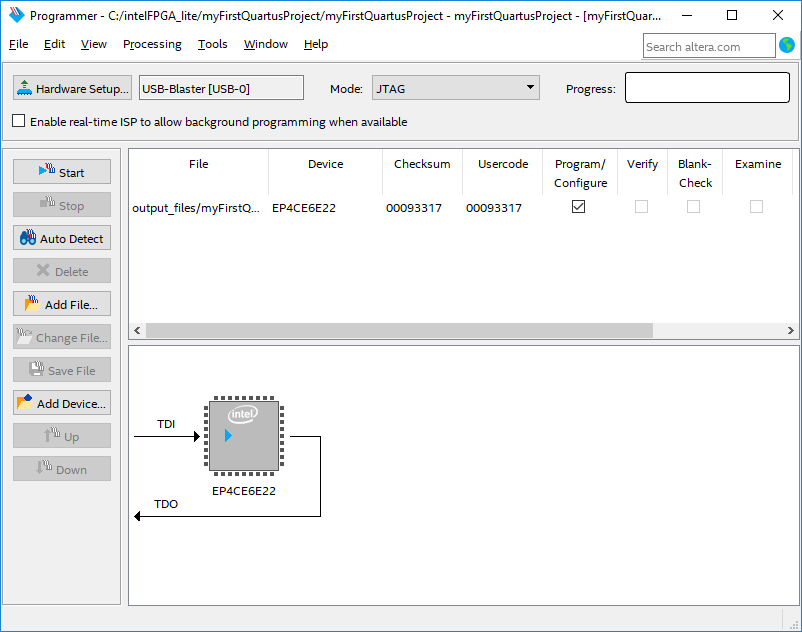The image size is (802, 632).
Task: Click the USB-Blaster [USB-0] hardware field
Action: point(221,88)
